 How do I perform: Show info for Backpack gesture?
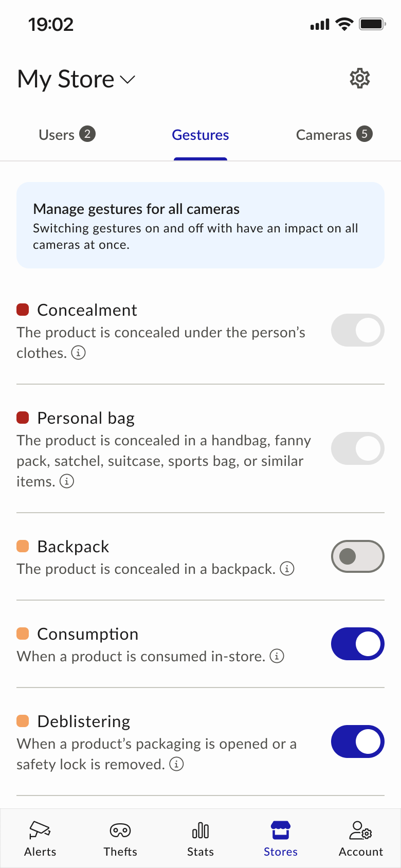tap(287, 569)
